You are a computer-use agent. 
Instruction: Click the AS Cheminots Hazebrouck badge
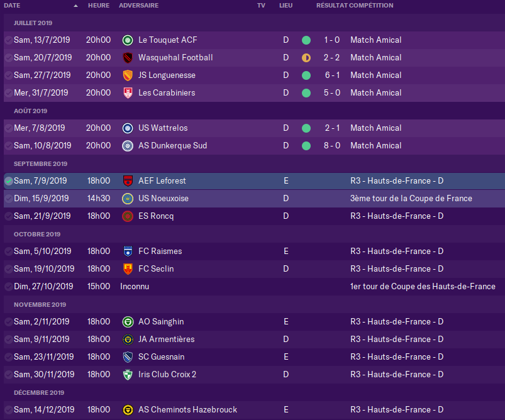[x=128, y=410]
